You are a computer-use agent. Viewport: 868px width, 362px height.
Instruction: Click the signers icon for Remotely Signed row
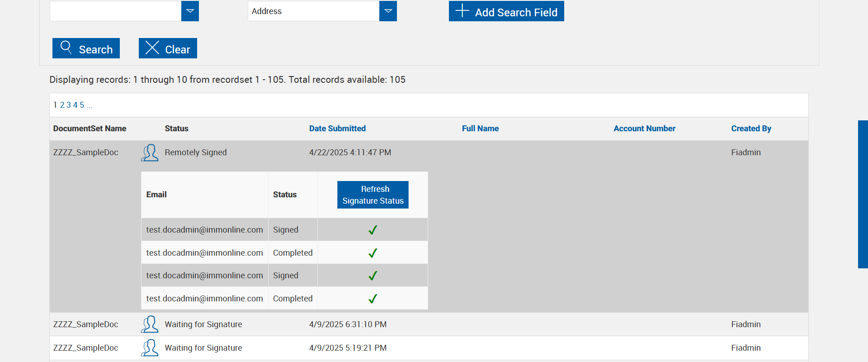click(x=150, y=153)
